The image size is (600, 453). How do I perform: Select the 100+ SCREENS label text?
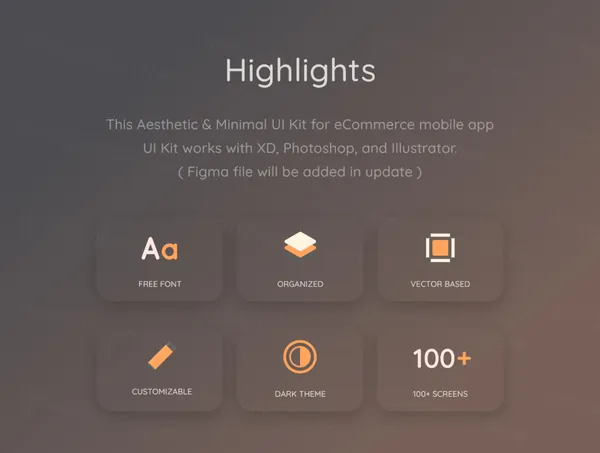440,394
